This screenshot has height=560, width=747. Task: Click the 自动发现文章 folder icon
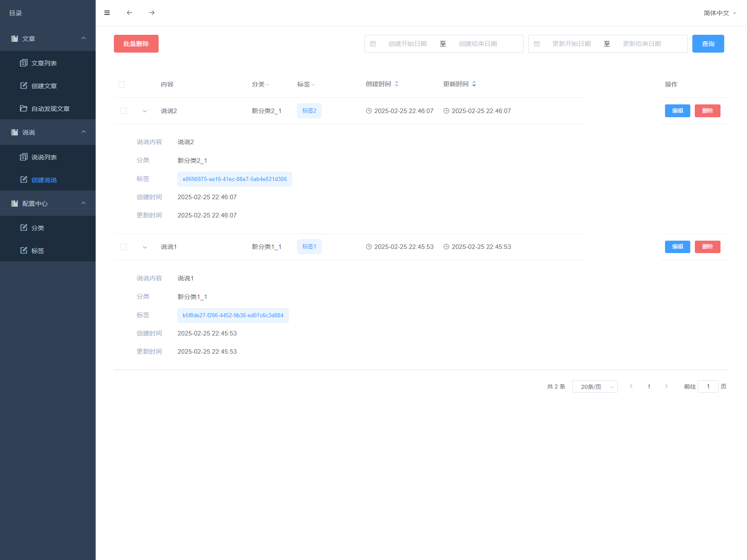(x=24, y=109)
